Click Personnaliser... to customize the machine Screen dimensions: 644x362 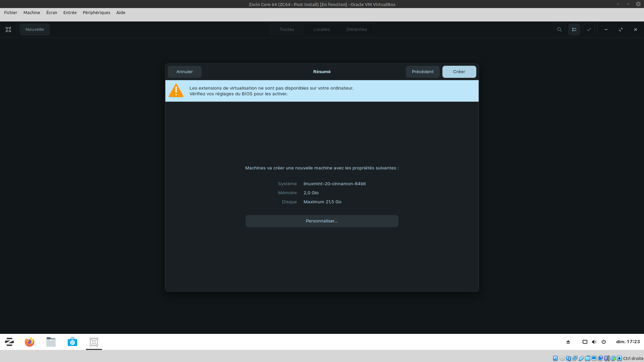322,221
